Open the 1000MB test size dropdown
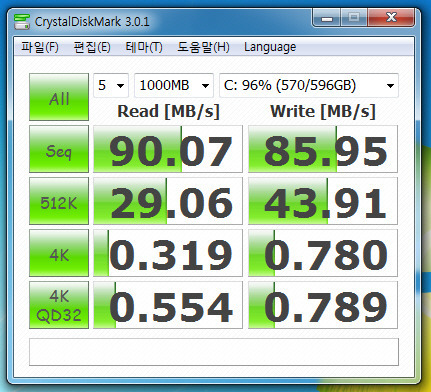431x392 pixels. point(174,86)
